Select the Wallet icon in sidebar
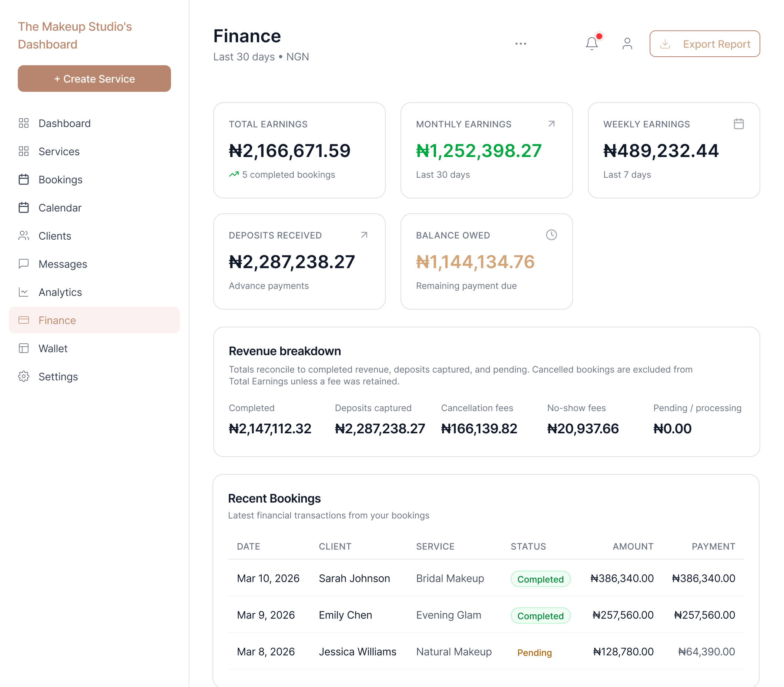Viewport: 784px width, 687px height. [23, 348]
